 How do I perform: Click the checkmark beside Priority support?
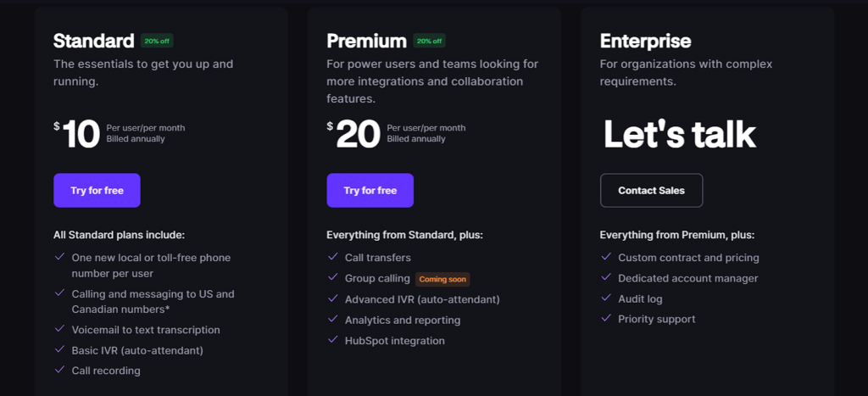(x=606, y=318)
